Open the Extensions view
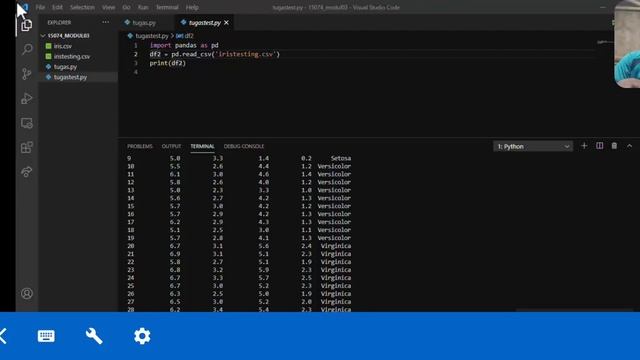 27,147
